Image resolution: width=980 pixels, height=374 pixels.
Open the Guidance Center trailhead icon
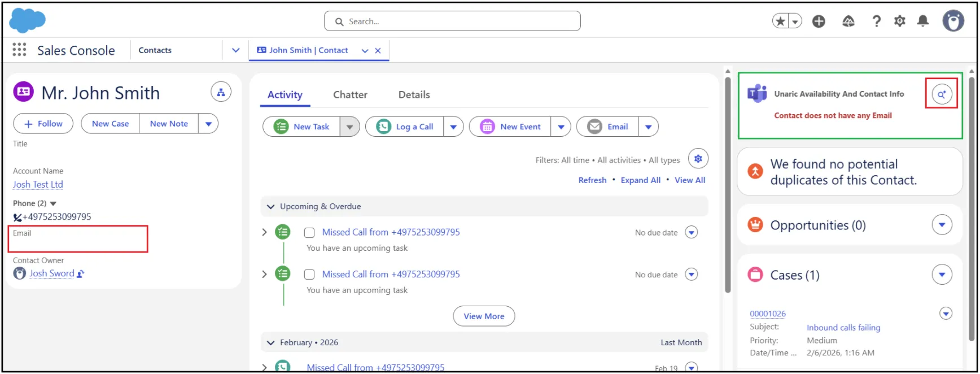pos(848,21)
